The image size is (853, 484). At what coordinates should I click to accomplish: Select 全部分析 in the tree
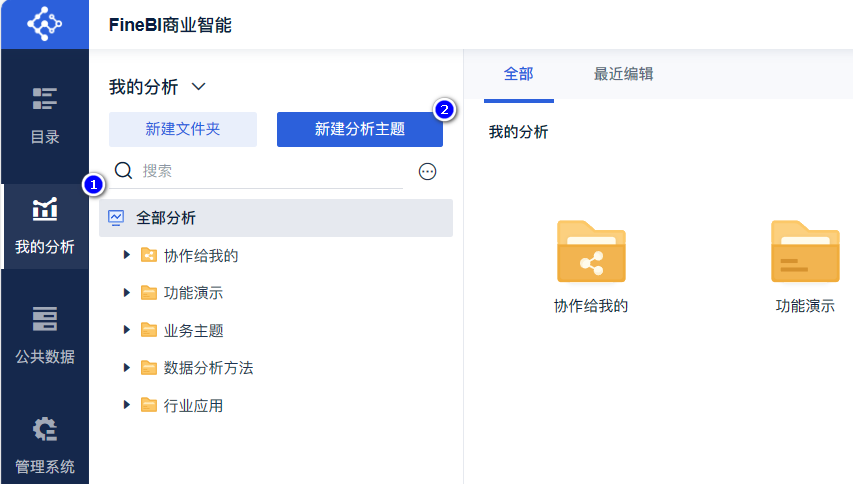point(166,218)
